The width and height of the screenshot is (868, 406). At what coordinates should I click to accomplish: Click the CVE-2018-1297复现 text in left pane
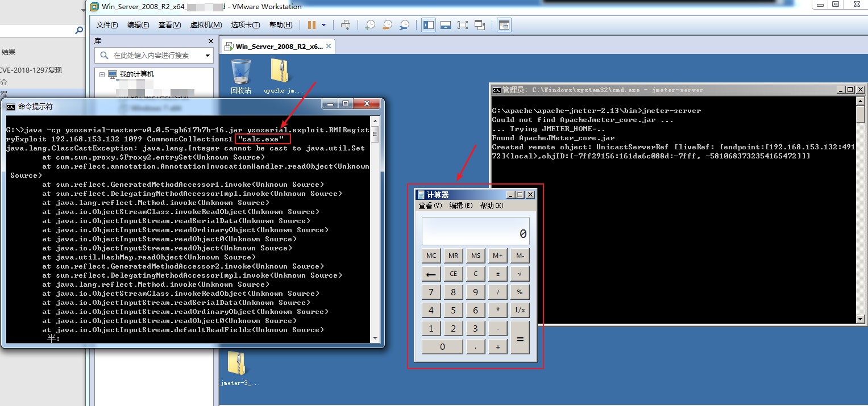click(31, 70)
